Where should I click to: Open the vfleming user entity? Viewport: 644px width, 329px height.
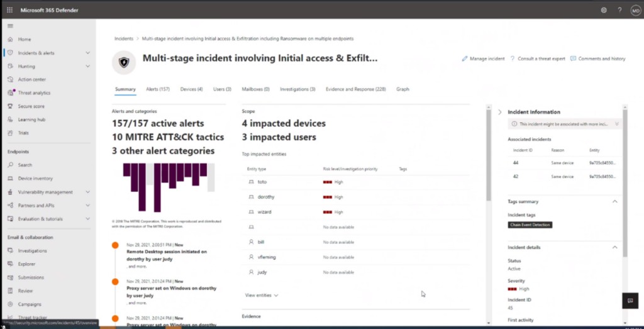click(x=267, y=257)
